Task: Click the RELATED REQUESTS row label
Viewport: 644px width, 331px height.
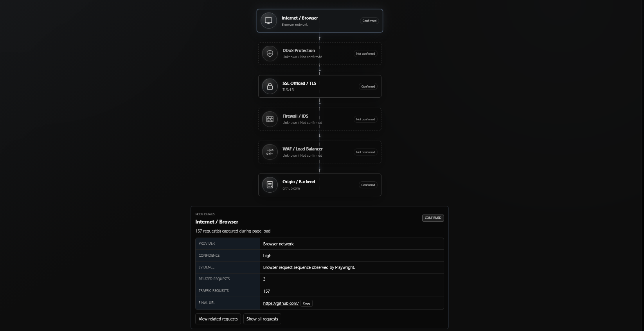Action: click(214, 279)
